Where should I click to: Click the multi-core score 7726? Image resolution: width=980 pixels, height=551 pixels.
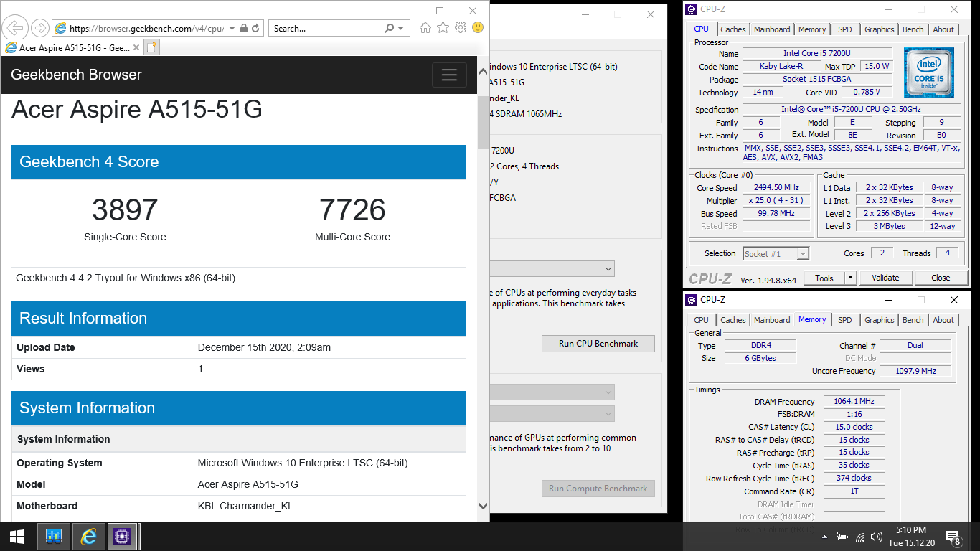coord(352,209)
